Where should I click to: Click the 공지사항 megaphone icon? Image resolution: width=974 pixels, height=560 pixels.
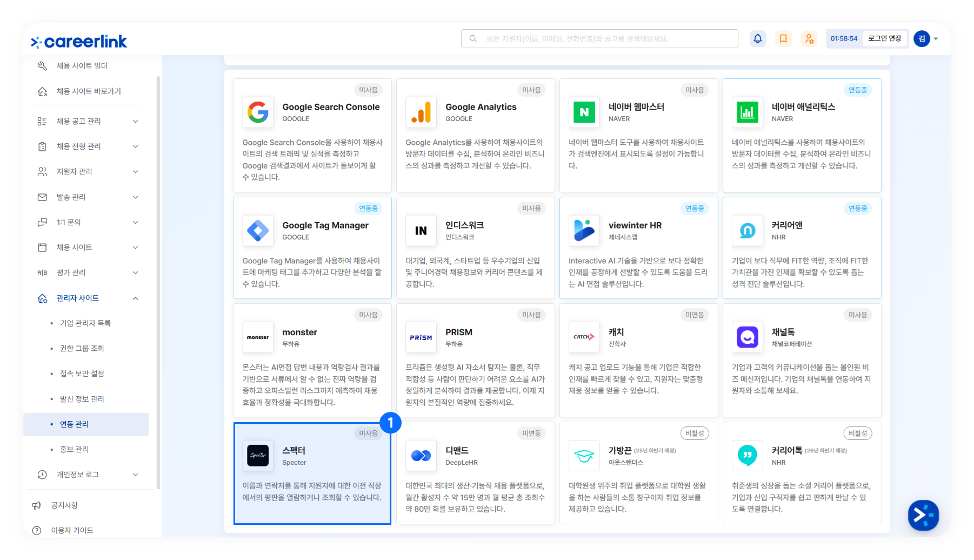37,505
